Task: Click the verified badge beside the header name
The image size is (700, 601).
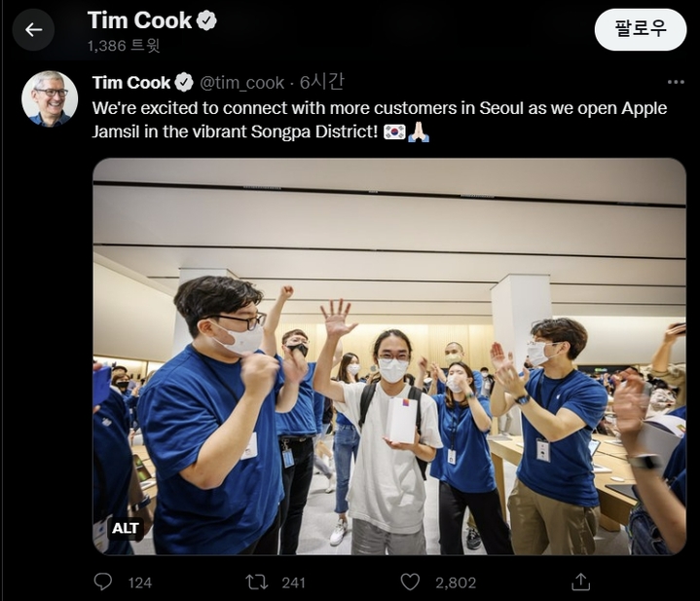Action: [206, 20]
